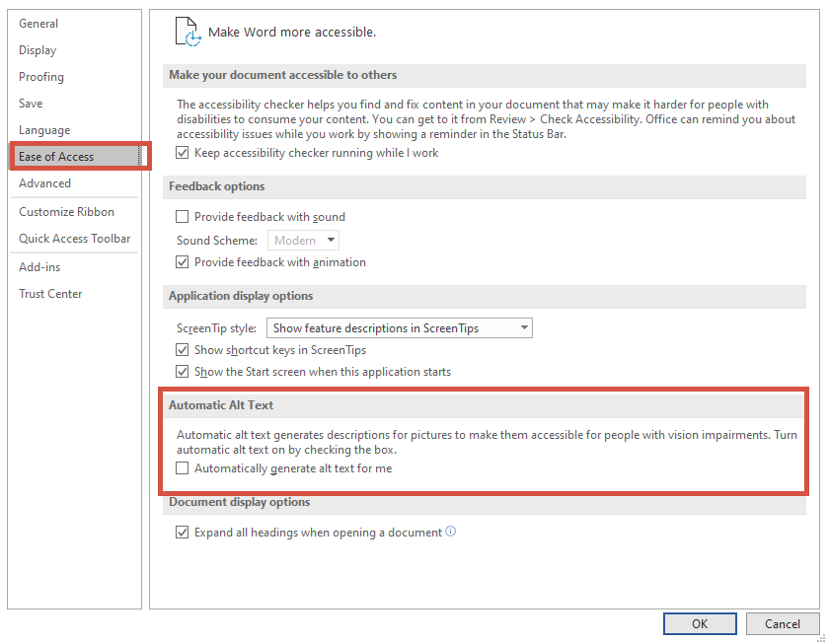The image size is (827, 644).
Task: Toggle Keep accessibility checker running while I work
Action: (182, 153)
